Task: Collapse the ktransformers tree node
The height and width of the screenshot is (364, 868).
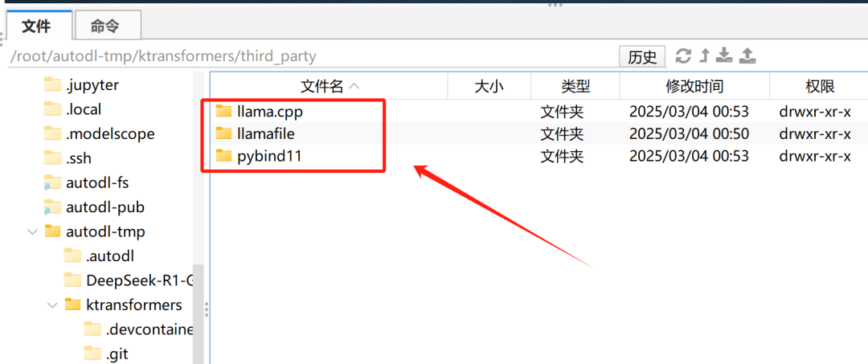Action: click(x=52, y=305)
